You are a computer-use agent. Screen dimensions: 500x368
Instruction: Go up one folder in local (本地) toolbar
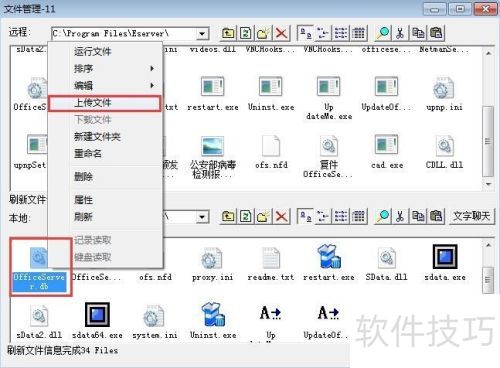(228, 216)
